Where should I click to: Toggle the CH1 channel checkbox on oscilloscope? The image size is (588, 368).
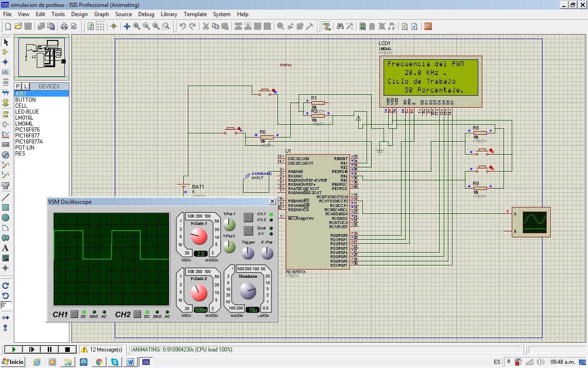pyautogui.click(x=74, y=313)
